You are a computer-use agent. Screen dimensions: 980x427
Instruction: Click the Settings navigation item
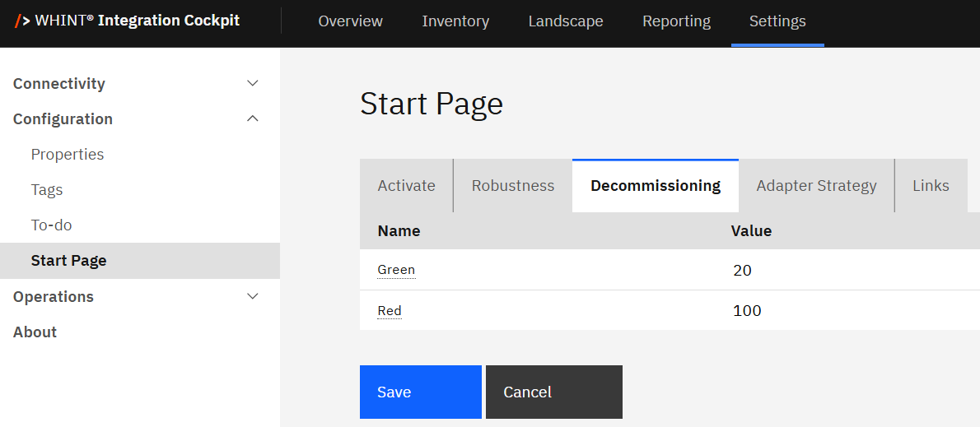coord(777,21)
